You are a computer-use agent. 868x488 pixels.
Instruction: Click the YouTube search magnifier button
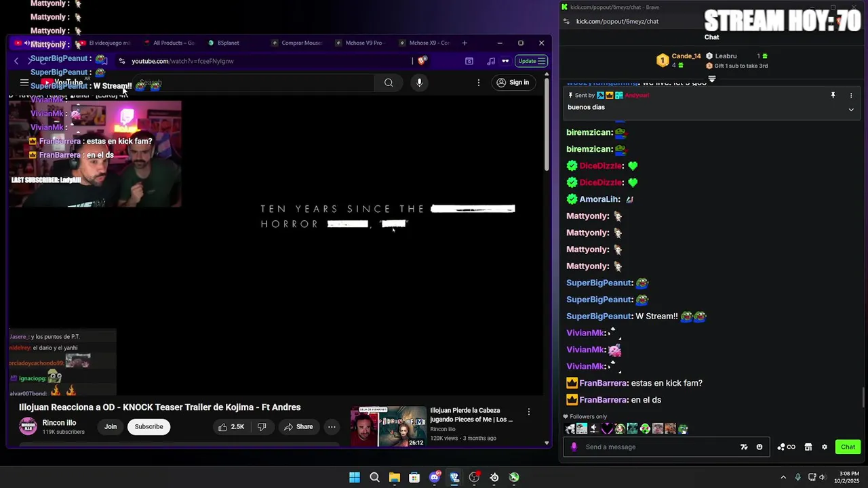[389, 83]
